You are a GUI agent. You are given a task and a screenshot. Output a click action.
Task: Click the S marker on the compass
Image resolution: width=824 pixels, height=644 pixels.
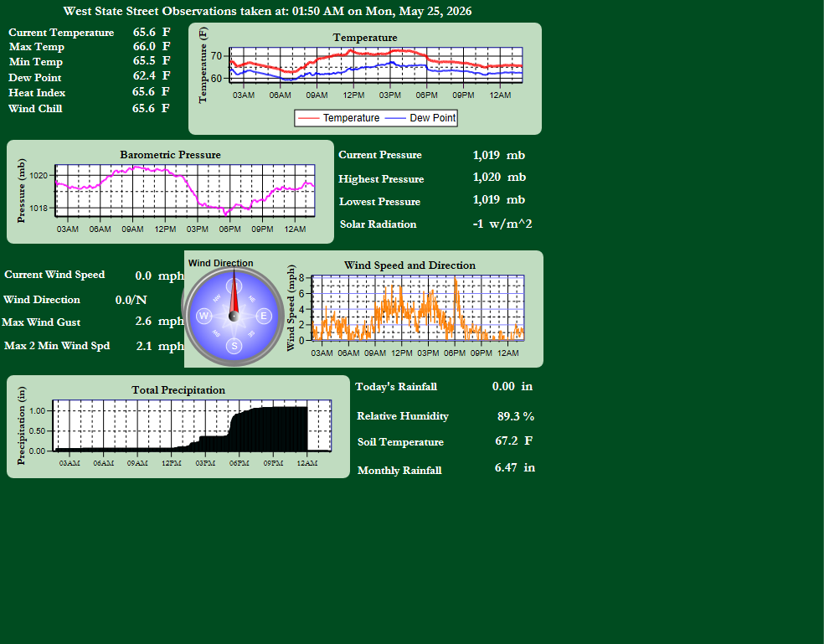pyautogui.click(x=234, y=346)
